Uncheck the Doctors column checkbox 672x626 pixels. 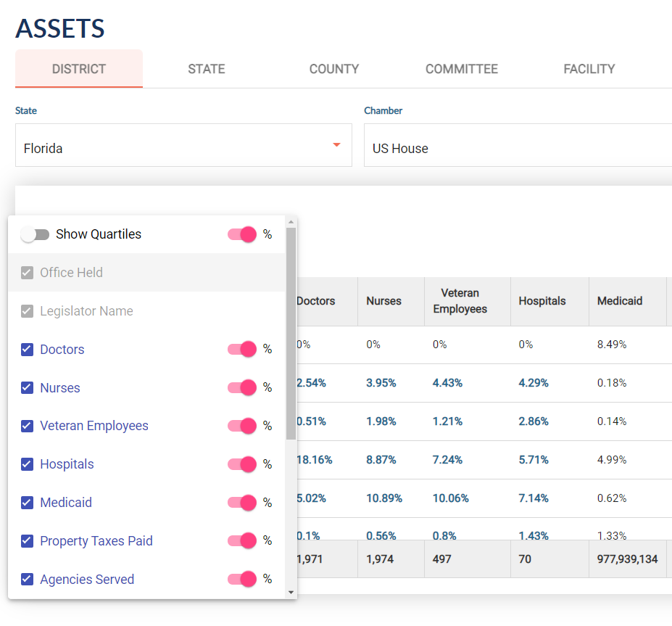pos(28,350)
